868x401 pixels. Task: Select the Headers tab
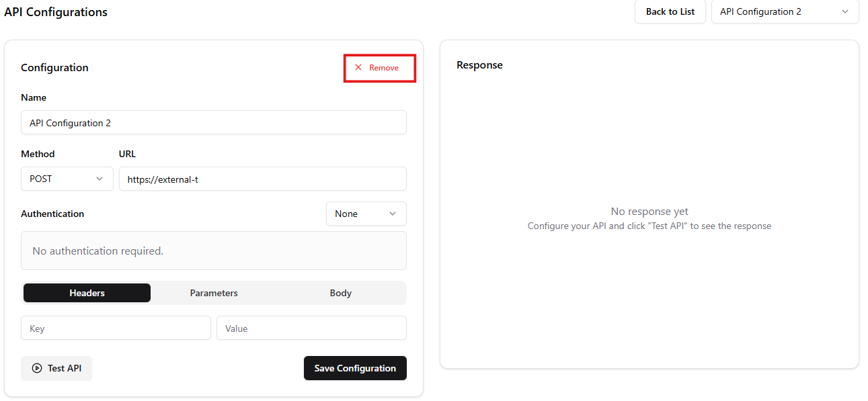pos(87,293)
